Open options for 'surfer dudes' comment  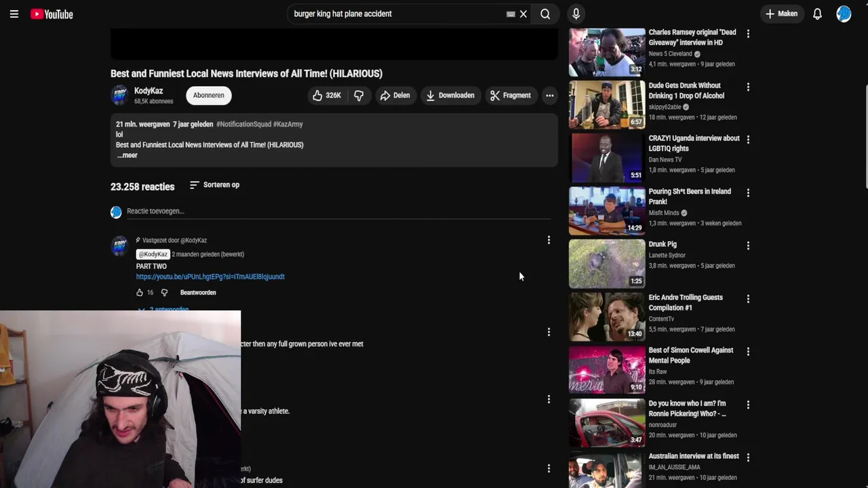pos(549,468)
